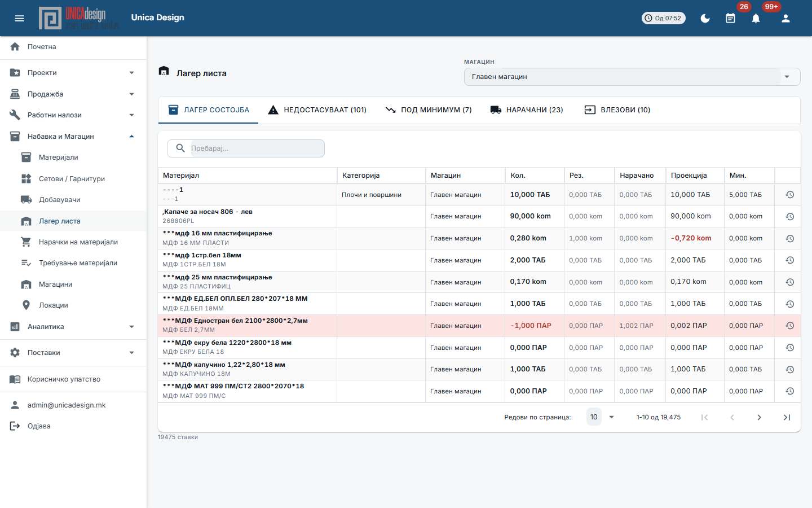This screenshot has height=508, width=812.
Task: Switch to НАРАЧАНИ (23) tab
Action: point(527,110)
